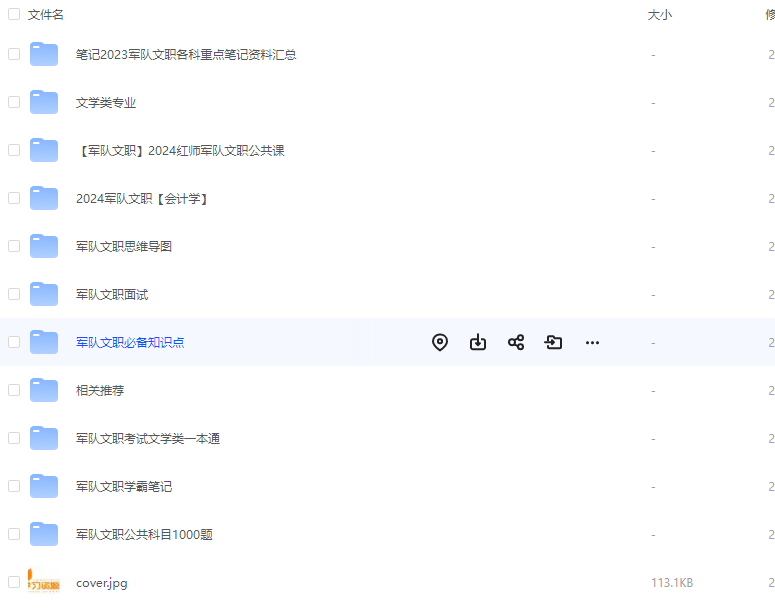Click the cover.jpg file name
Image resolution: width=775 pixels, height=610 pixels.
(101, 582)
